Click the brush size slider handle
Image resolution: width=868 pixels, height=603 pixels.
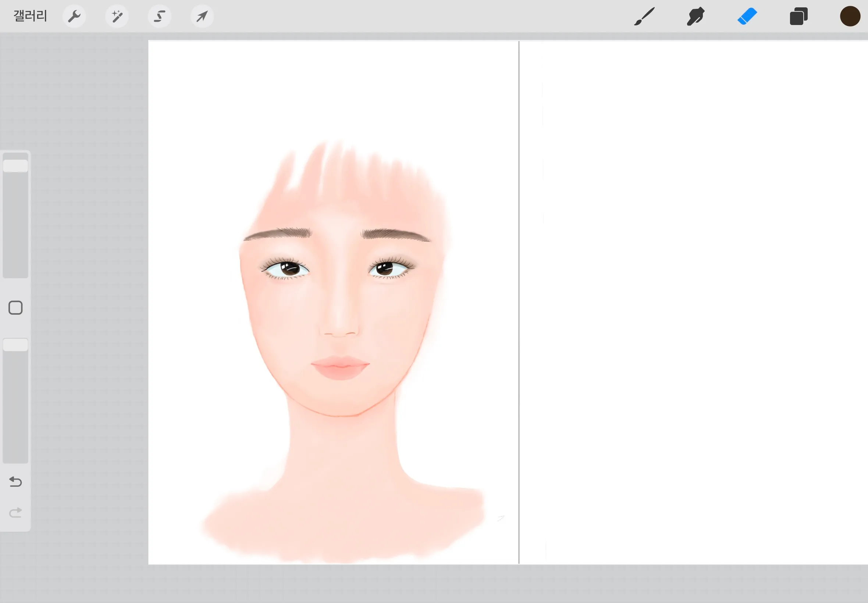pos(15,166)
